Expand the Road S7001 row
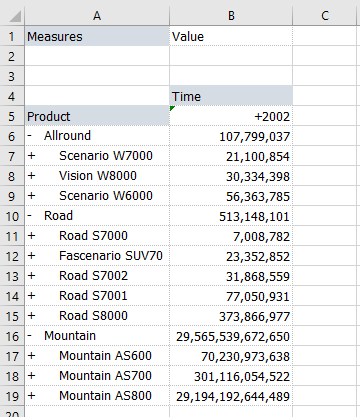Image resolution: width=360 pixels, height=417 pixels. (31, 296)
